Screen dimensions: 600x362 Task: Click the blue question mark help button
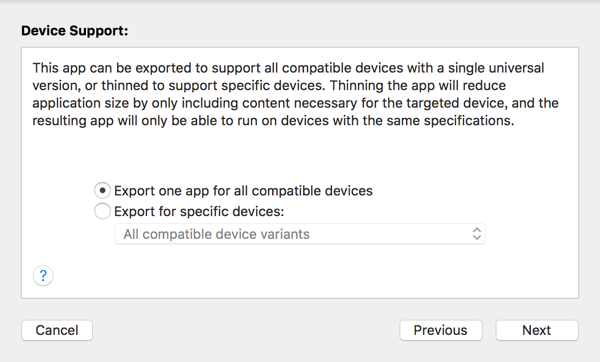(x=43, y=276)
